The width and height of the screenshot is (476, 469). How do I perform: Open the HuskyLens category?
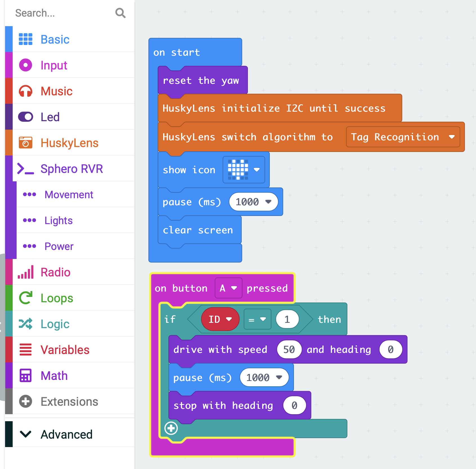pyautogui.click(x=70, y=143)
